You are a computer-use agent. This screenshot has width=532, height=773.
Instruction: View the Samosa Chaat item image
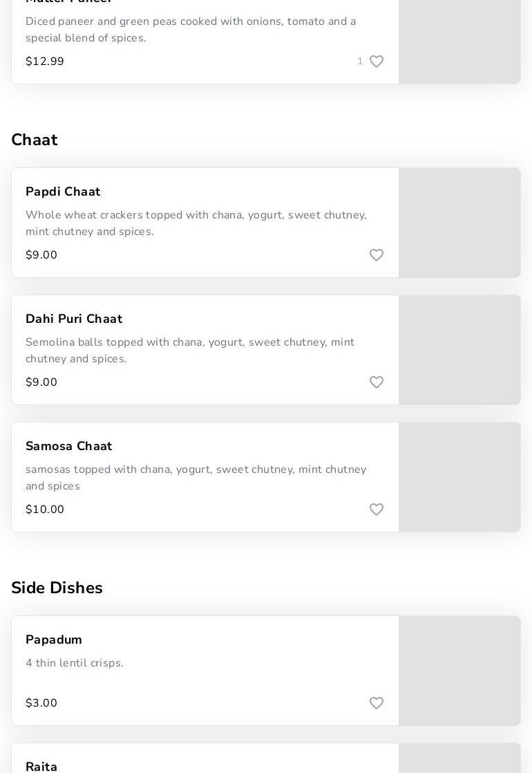[459, 477]
